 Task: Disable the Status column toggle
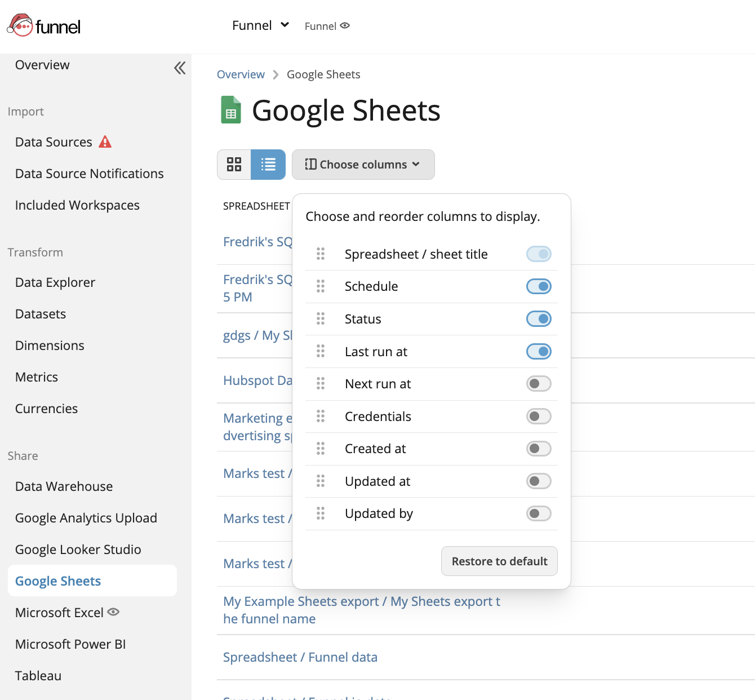[x=539, y=319]
